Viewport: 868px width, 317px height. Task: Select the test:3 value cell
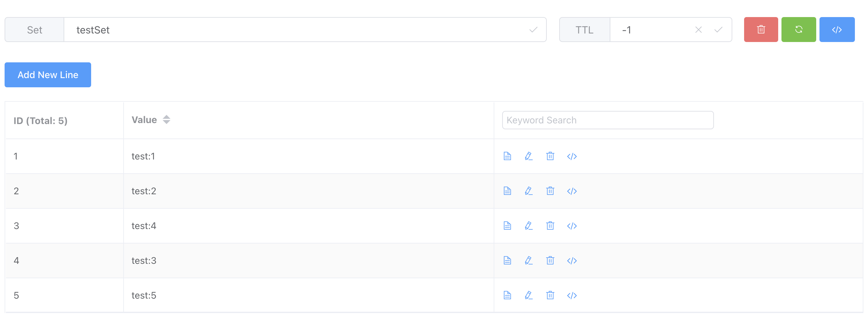[x=308, y=260]
